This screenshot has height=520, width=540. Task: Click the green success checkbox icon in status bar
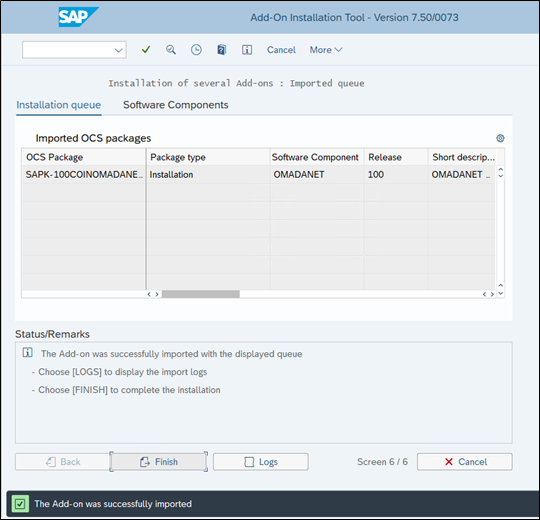click(x=20, y=504)
